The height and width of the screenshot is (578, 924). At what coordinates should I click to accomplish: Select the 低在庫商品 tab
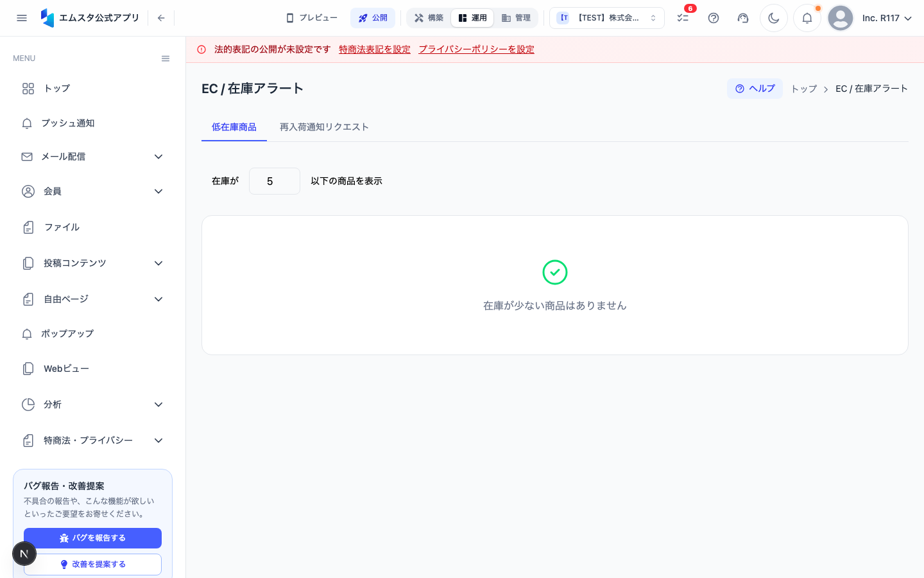pos(234,127)
